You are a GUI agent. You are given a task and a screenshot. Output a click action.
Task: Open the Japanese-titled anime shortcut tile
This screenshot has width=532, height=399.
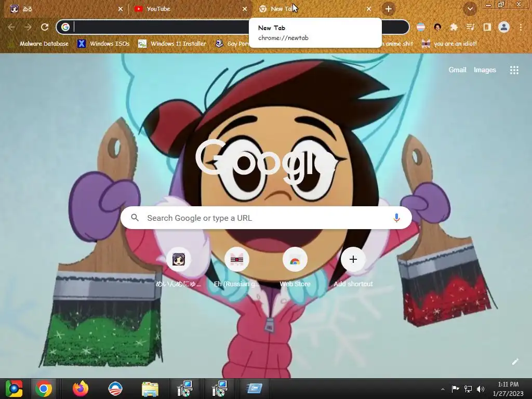click(x=179, y=268)
